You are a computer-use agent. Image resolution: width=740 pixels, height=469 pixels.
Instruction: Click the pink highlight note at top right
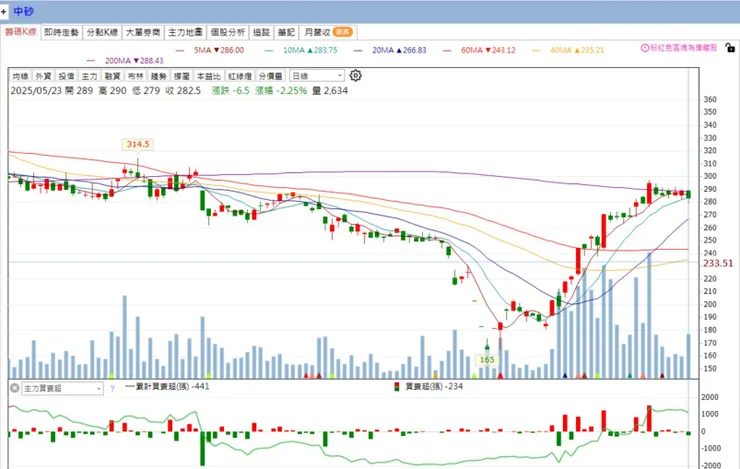(679, 48)
